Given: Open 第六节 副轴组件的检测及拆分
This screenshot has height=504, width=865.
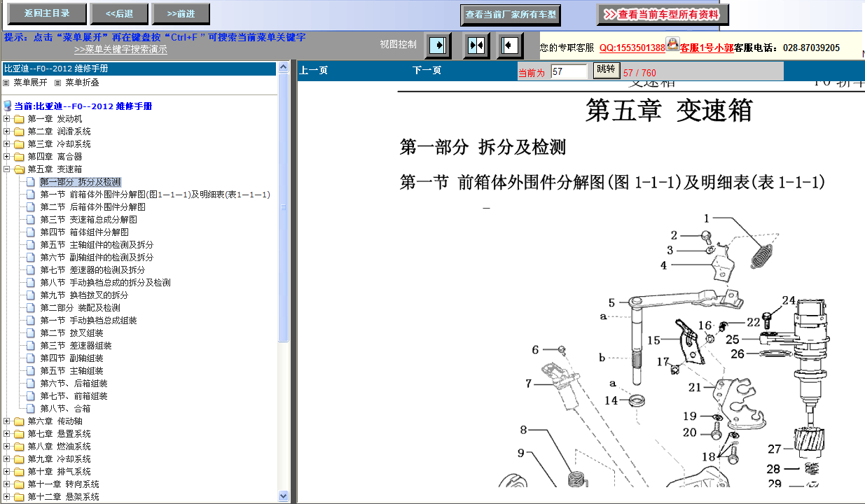Looking at the screenshot, I should (x=97, y=258).
